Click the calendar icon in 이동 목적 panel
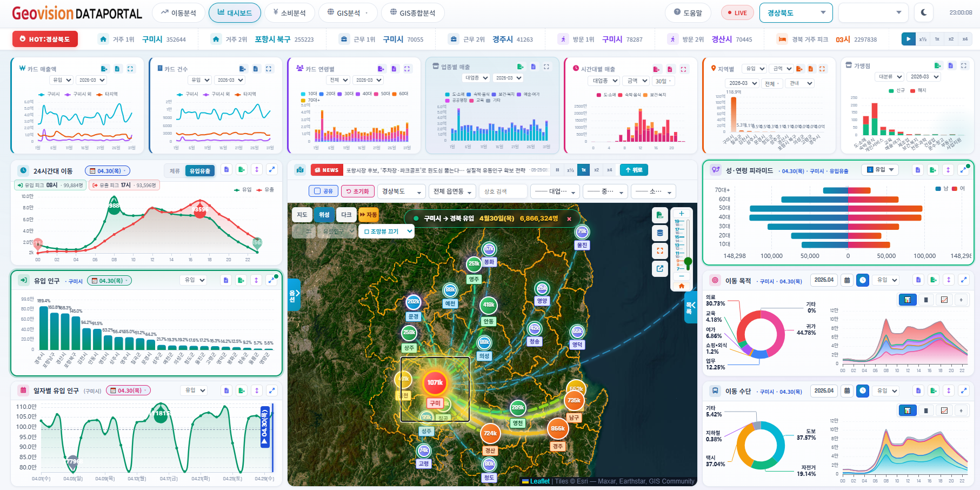 click(847, 280)
